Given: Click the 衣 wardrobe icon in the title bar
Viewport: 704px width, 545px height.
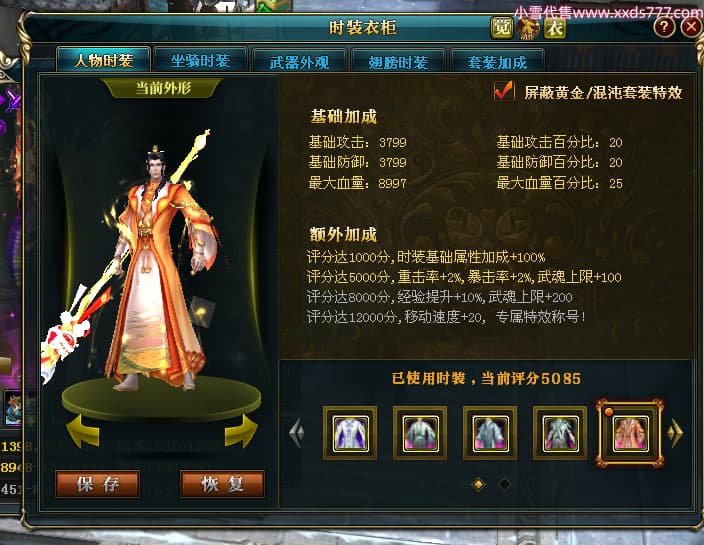Looking at the screenshot, I should point(554,28).
